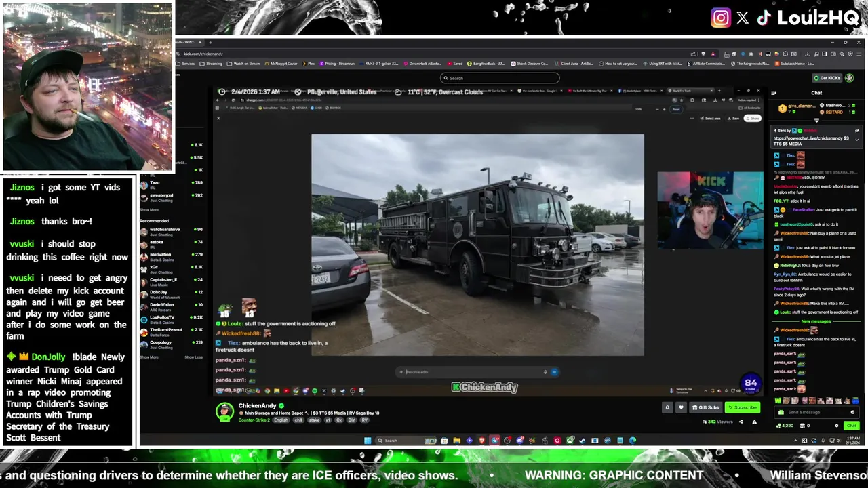Open chat settings gear icon

tap(837, 426)
